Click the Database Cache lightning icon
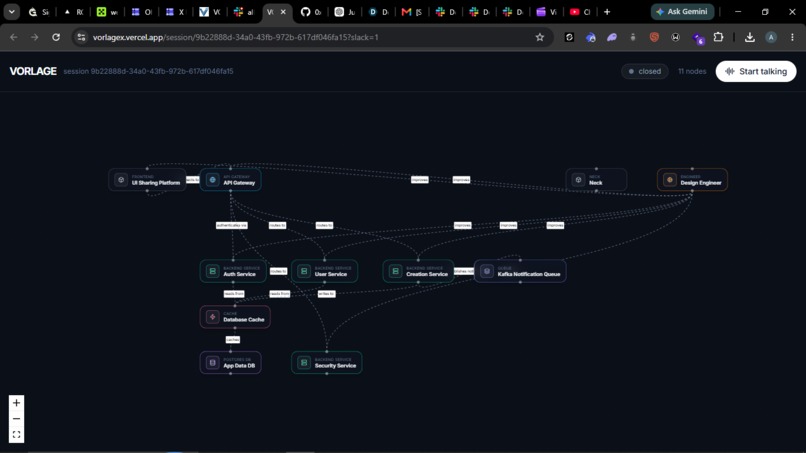 click(212, 317)
